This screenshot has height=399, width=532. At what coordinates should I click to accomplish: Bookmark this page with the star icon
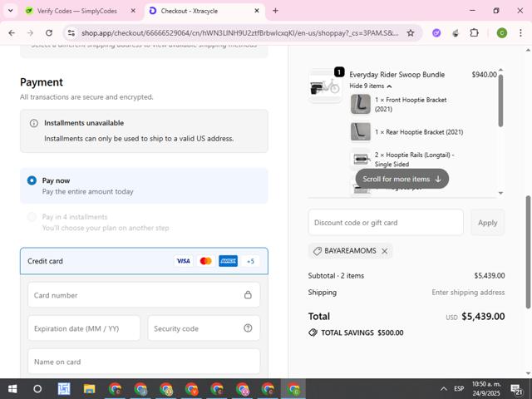click(411, 33)
